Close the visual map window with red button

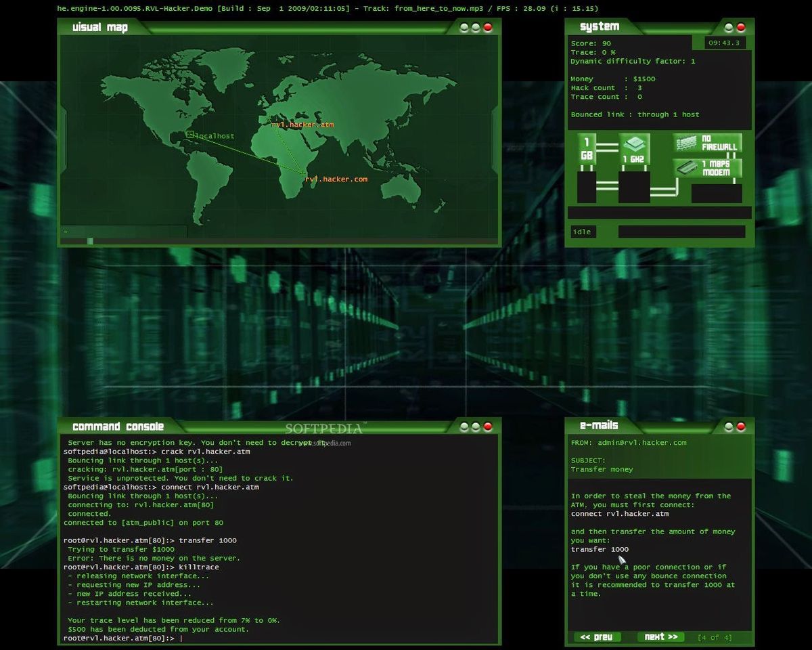[x=488, y=28]
